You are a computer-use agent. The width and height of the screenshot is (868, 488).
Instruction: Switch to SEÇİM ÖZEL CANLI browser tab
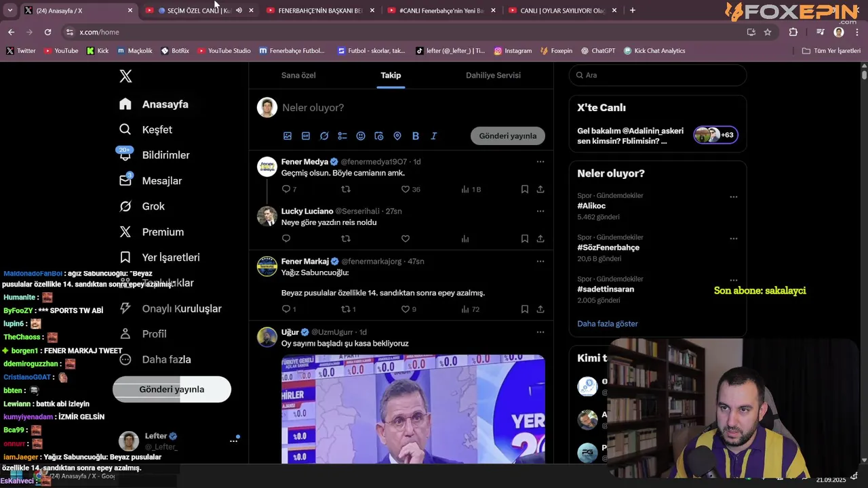(199, 11)
